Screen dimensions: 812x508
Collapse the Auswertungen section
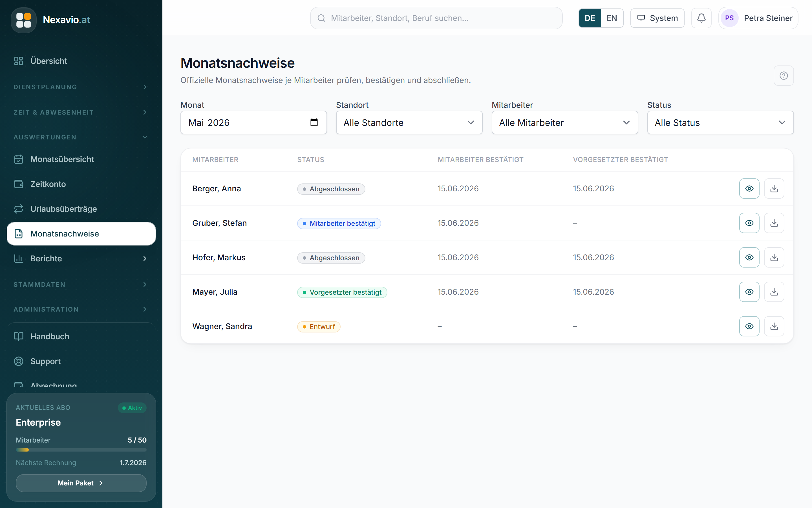pyautogui.click(x=81, y=137)
